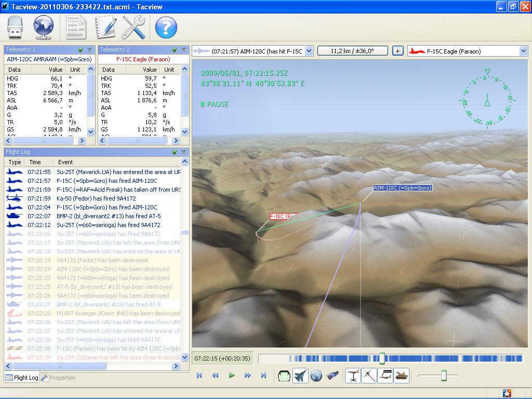This screenshot has height=399, width=532.
Task: Switch to the Flight Log tab
Action: [22, 378]
